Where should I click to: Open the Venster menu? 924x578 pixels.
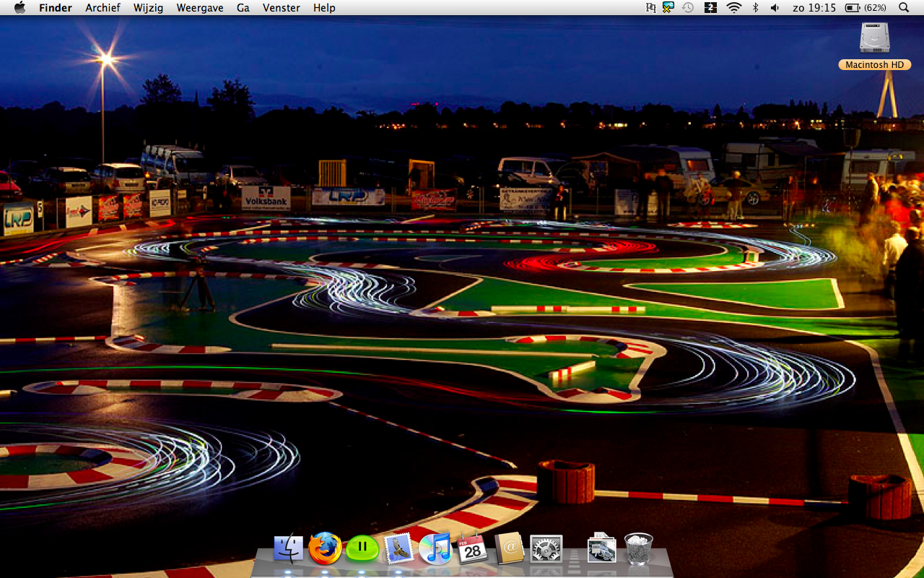coord(282,8)
